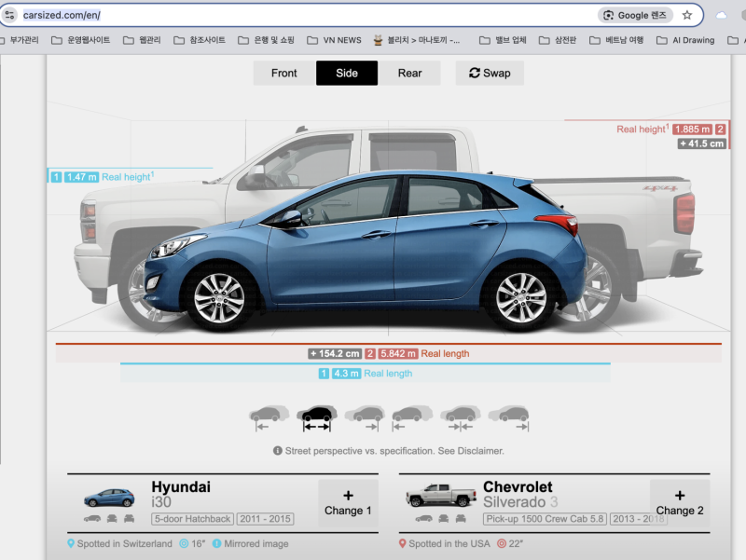The image size is (746, 560).
Task: Open site information icon in address bar
Action: click(10, 15)
